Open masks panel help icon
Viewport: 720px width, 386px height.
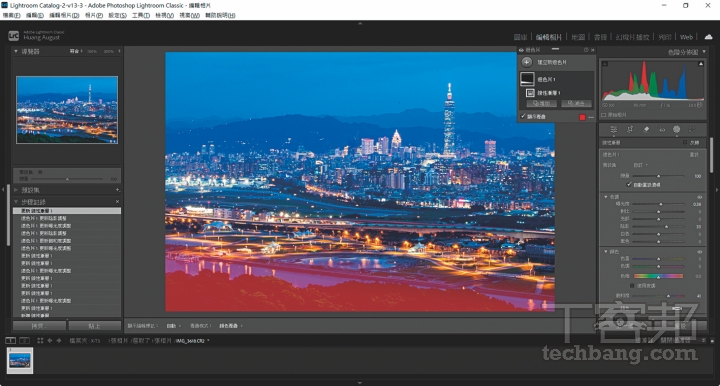(x=586, y=50)
